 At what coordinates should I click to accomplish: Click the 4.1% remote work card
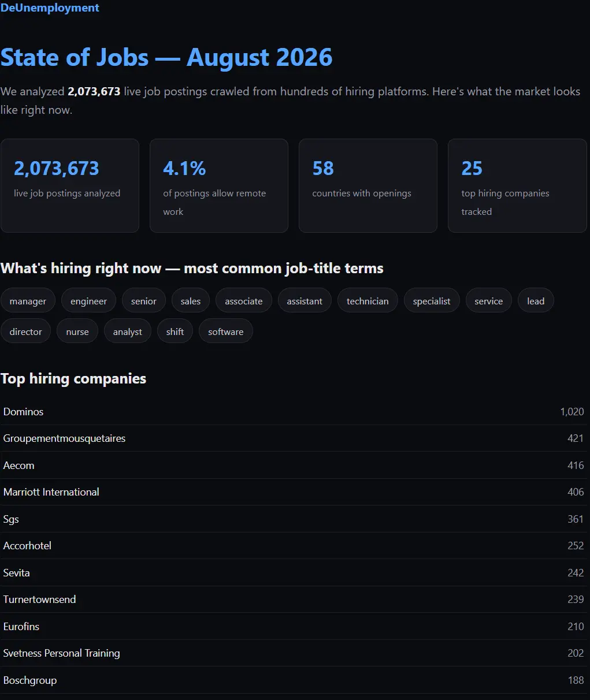(219, 185)
